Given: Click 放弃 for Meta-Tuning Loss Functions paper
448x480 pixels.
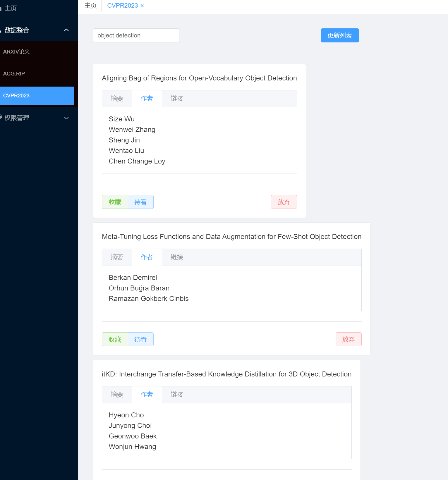Looking at the screenshot, I should click(x=349, y=339).
